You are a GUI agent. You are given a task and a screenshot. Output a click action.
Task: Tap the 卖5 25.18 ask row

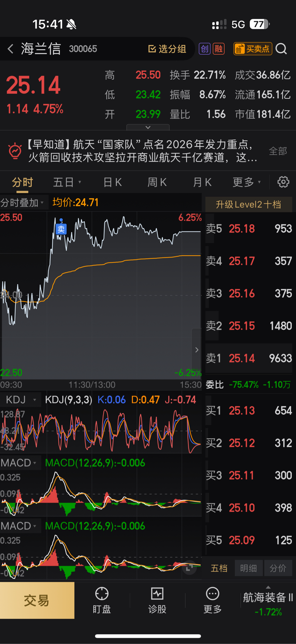pos(249,229)
